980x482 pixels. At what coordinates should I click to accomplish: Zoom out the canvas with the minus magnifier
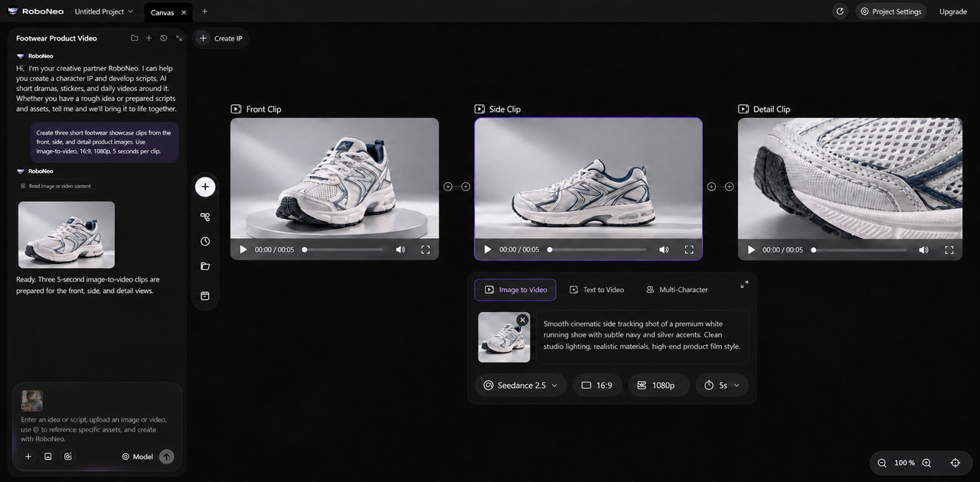tap(882, 463)
